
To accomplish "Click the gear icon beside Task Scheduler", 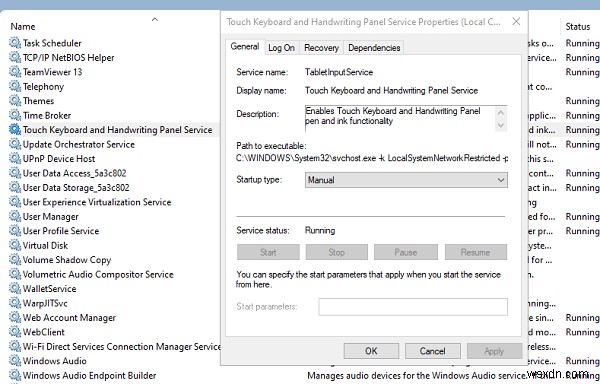I will 15,43.
